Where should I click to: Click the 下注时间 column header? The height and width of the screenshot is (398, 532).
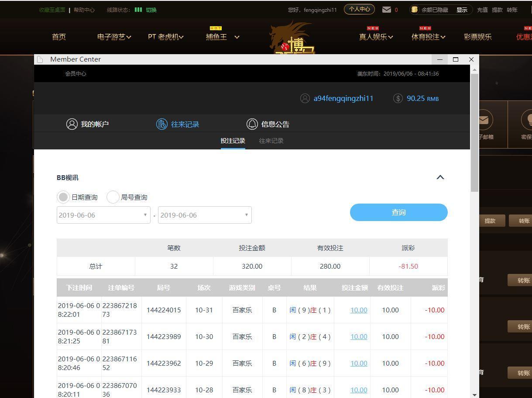(79, 288)
